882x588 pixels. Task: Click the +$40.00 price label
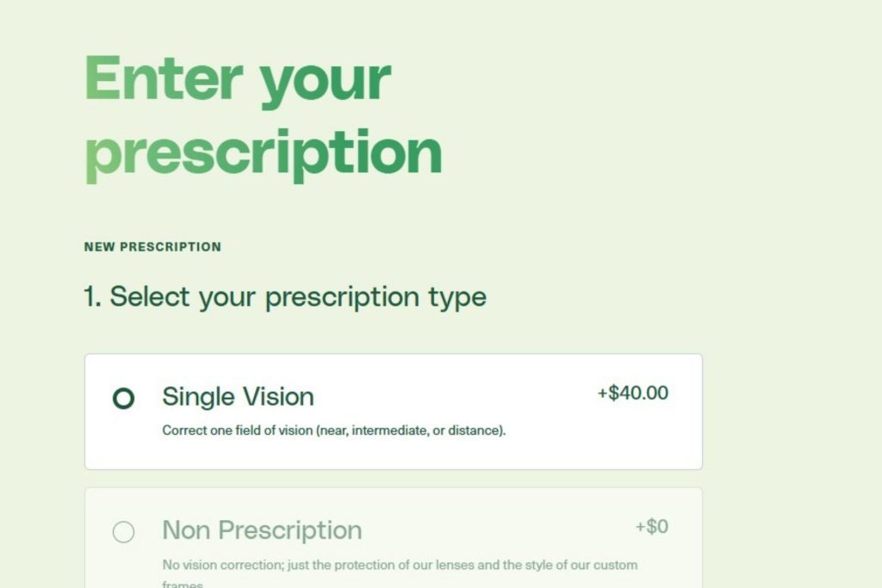(x=632, y=393)
